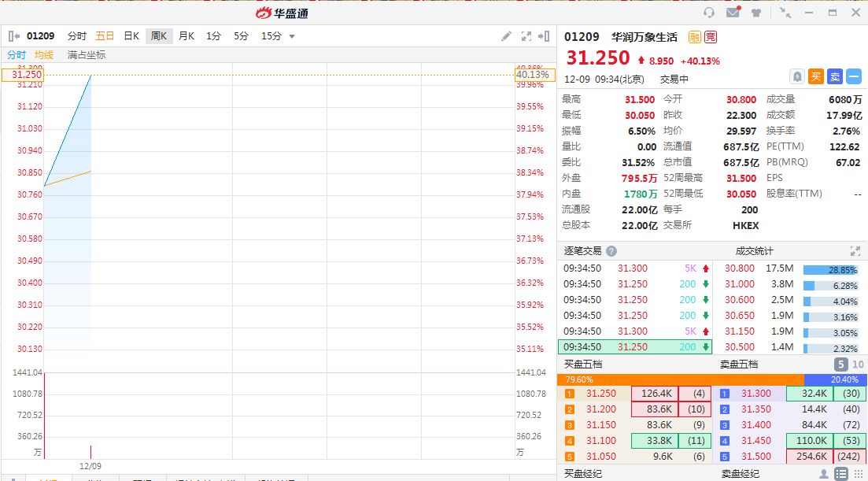
Task: Click buy level 1 price 31.250
Action: pyautogui.click(x=601, y=394)
